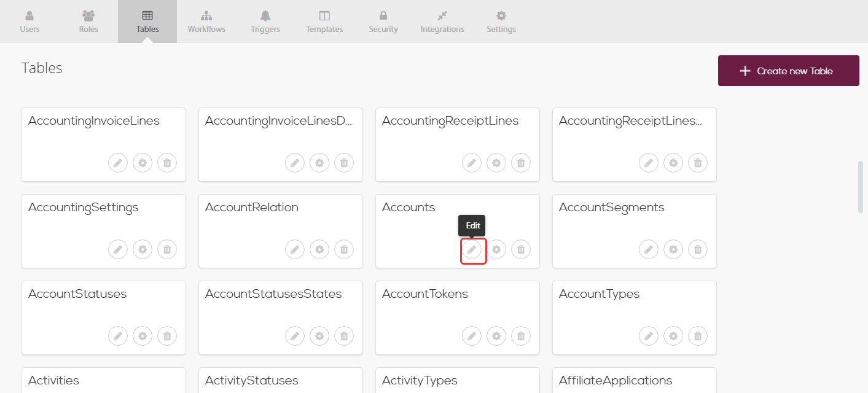Click the page vertical scrollbar thumb
Viewport: 868px width, 393px height.
click(861, 187)
